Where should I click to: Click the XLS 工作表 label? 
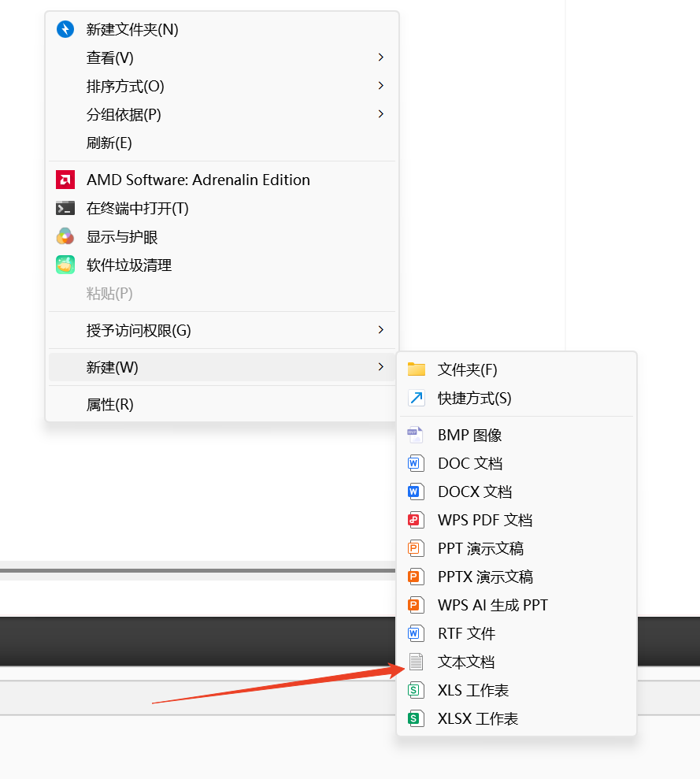tap(473, 690)
